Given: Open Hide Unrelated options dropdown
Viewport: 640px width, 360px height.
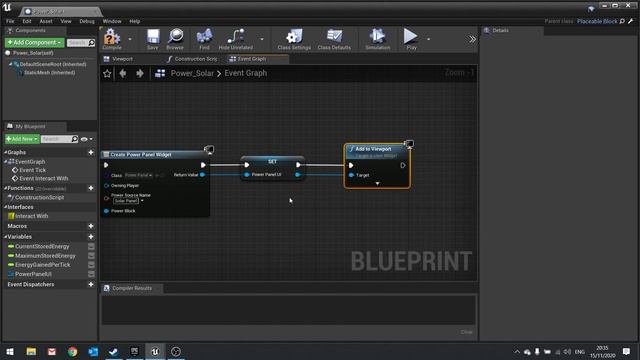Looking at the screenshot, I should (x=262, y=39).
